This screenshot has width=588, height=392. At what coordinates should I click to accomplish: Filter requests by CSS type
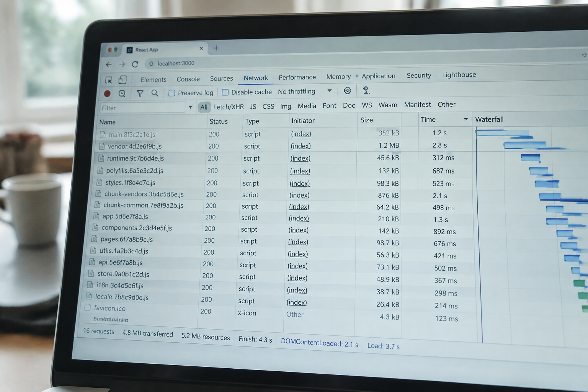[268, 106]
